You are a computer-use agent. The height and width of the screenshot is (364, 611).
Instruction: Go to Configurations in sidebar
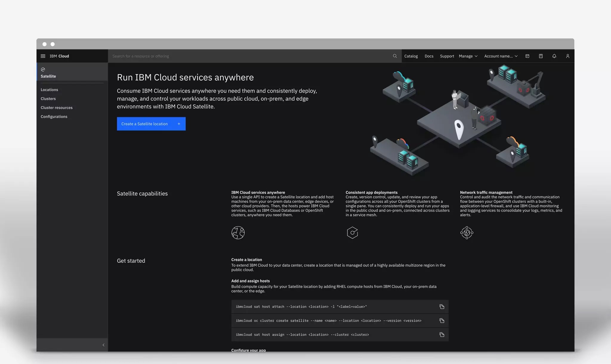tap(54, 117)
